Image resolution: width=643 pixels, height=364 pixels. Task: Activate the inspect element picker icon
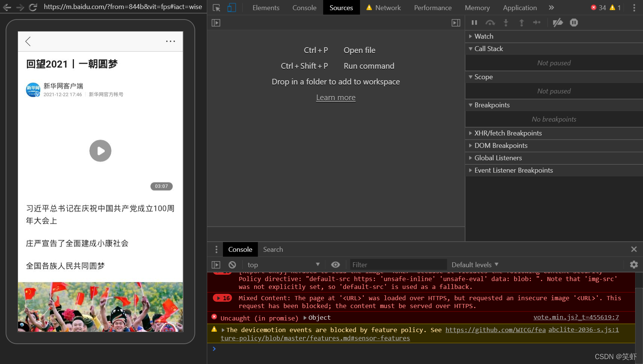pyautogui.click(x=217, y=8)
